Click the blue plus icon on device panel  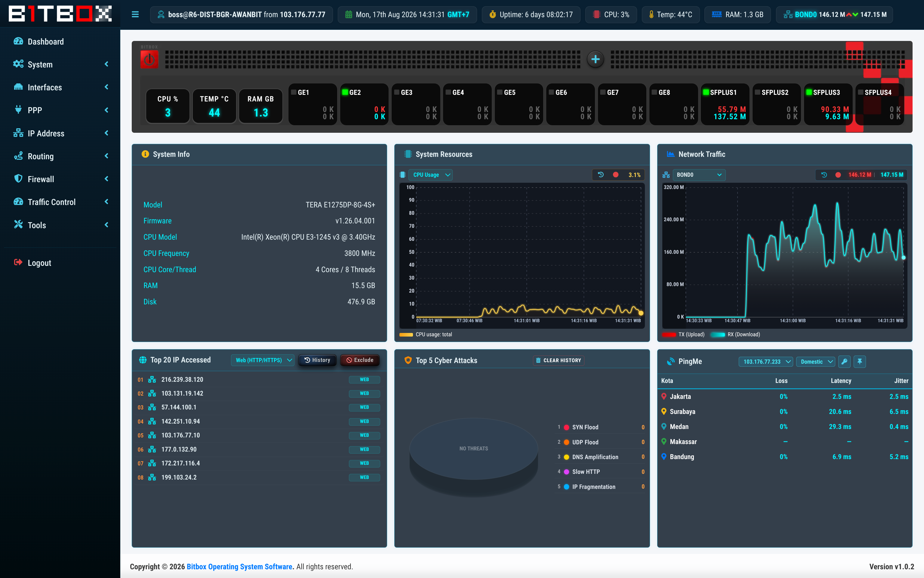pos(595,59)
